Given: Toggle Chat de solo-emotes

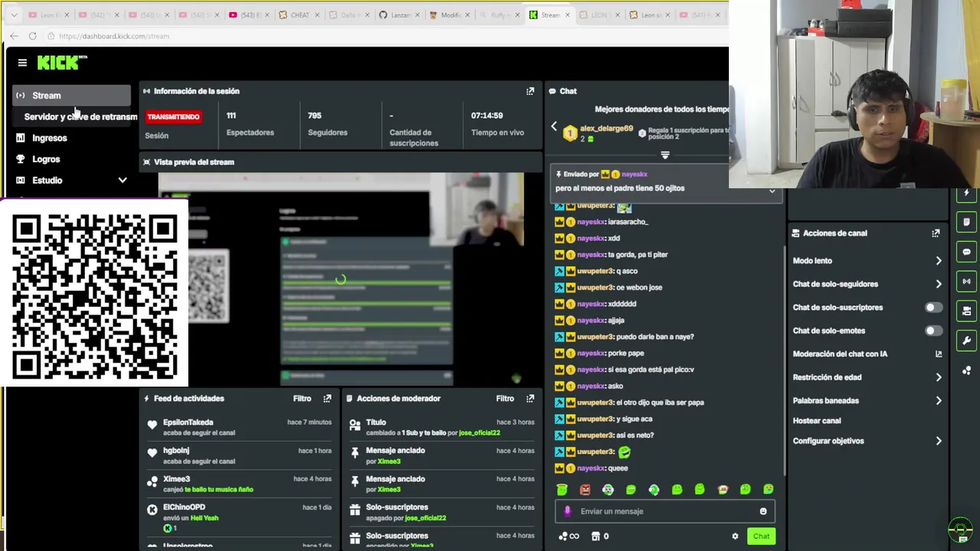Looking at the screenshot, I should click(x=933, y=331).
